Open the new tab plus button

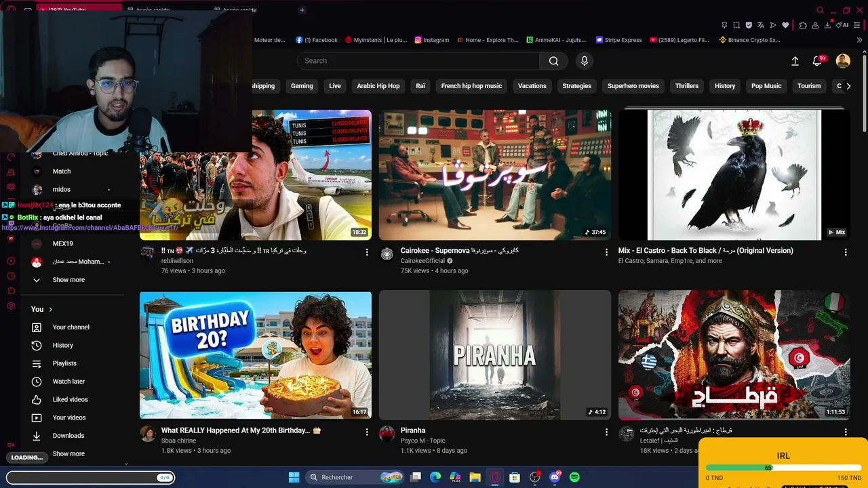click(302, 10)
